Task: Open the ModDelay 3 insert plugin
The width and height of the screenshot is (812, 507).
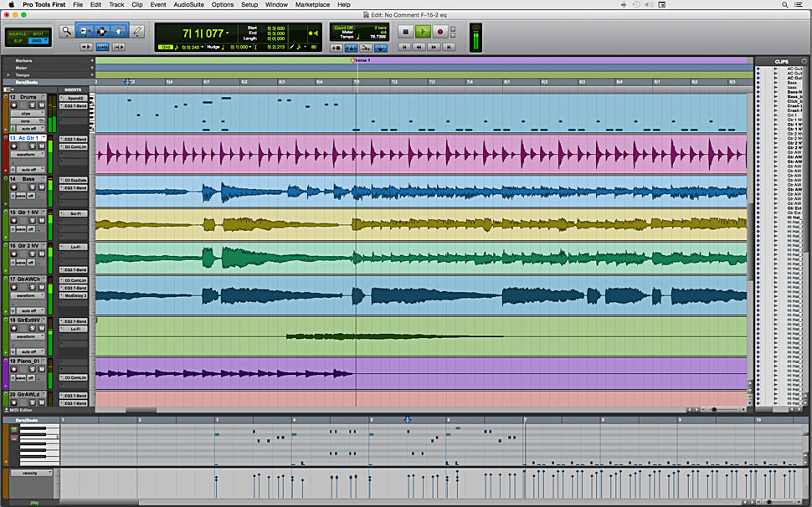Action: coord(75,295)
